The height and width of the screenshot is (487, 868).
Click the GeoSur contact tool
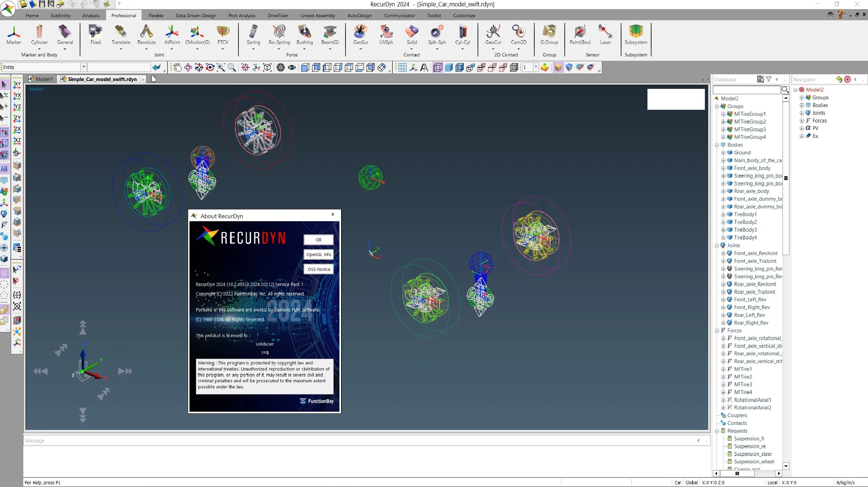pyautogui.click(x=361, y=35)
